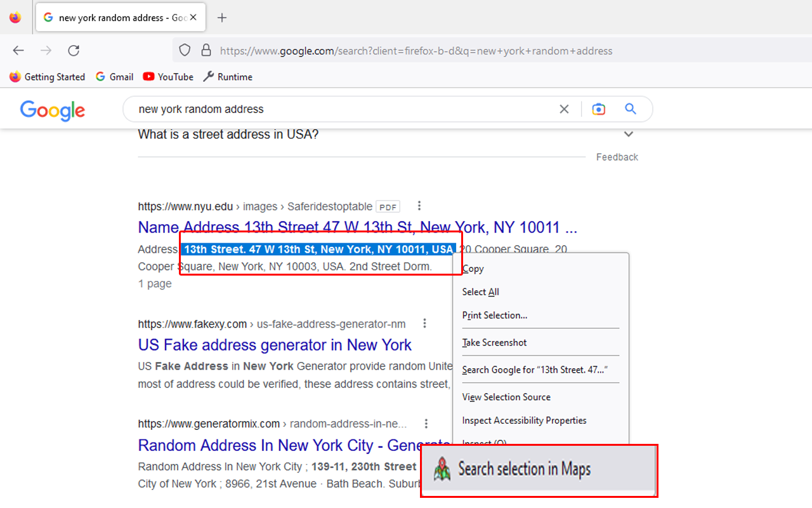Click the Google Search magnifier icon

pyautogui.click(x=630, y=109)
